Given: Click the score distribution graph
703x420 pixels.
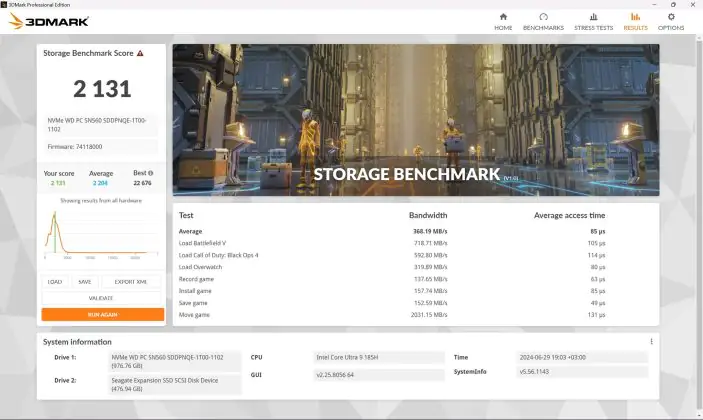Looking at the screenshot, I should coord(101,234).
